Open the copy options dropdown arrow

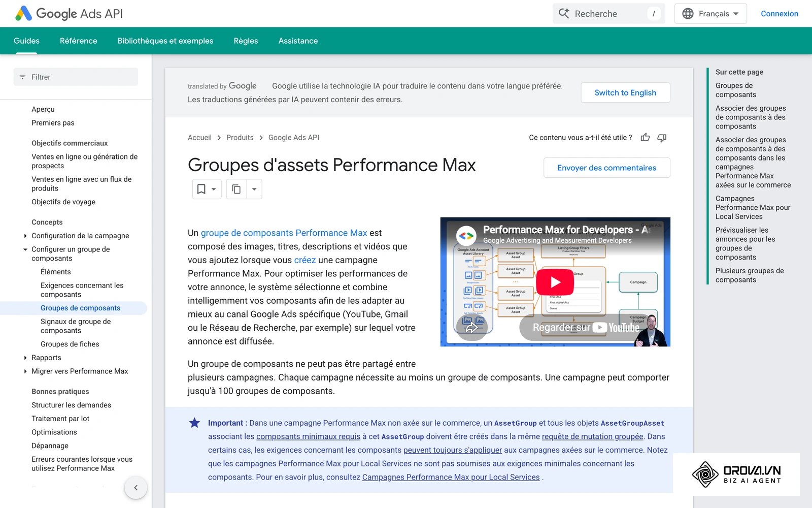254,189
